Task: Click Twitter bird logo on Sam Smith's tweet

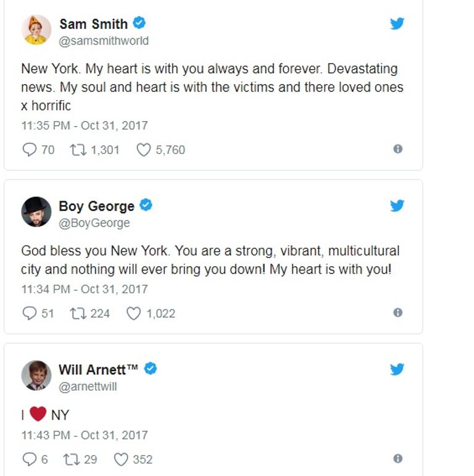Action: tap(397, 24)
